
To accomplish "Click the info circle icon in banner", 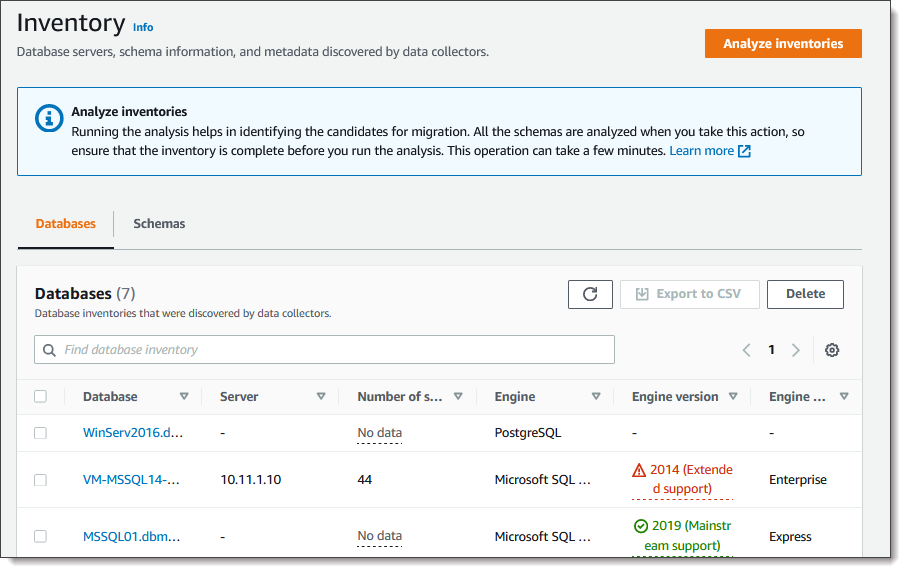I will (x=49, y=118).
